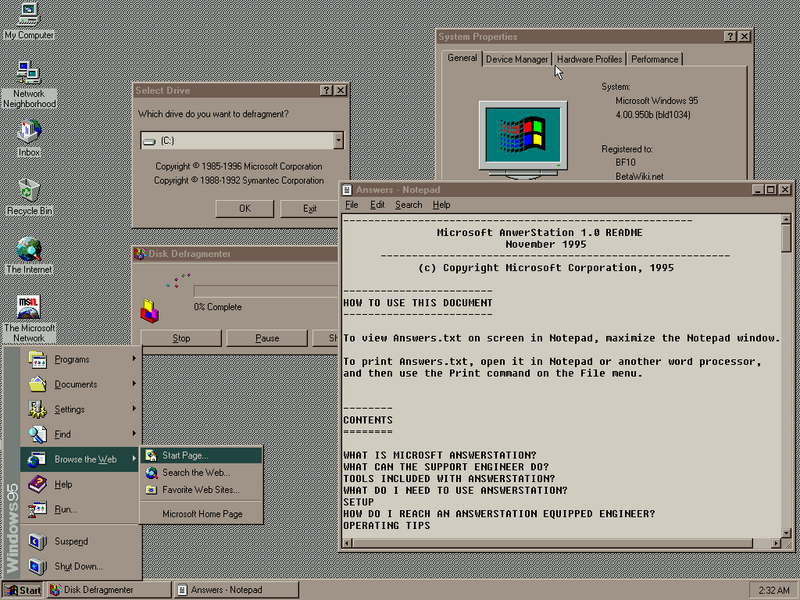Open Notepad's Edit menu
The height and width of the screenshot is (600, 800).
tap(377, 205)
